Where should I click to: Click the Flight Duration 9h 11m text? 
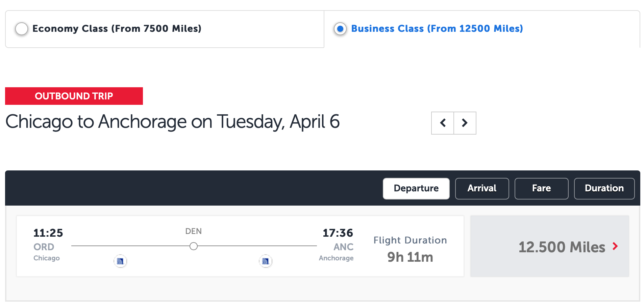(410, 249)
